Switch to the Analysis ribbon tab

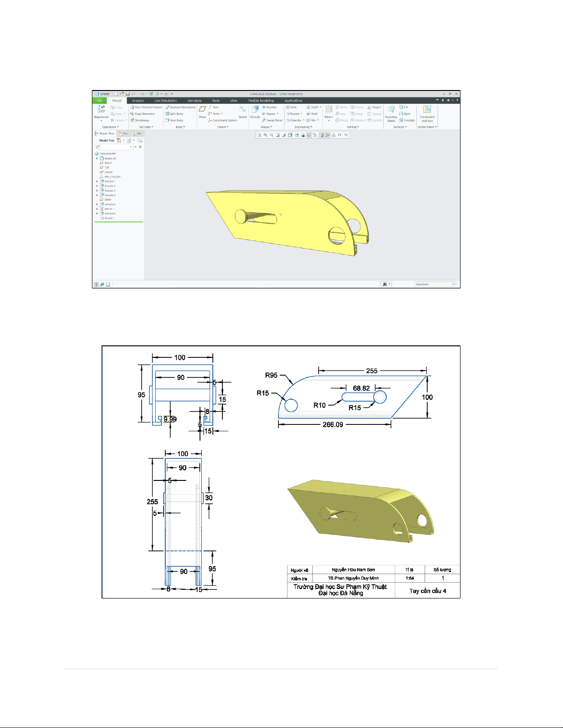coord(138,101)
